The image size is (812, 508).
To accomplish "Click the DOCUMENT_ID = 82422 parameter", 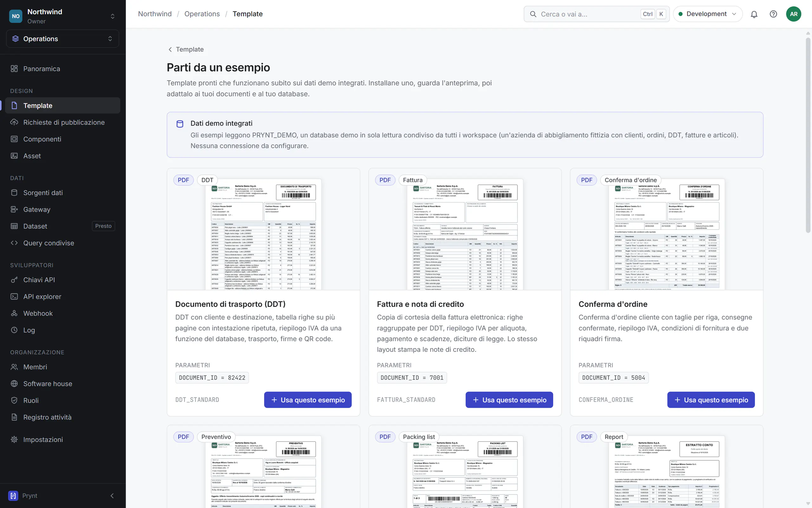I will point(212,378).
